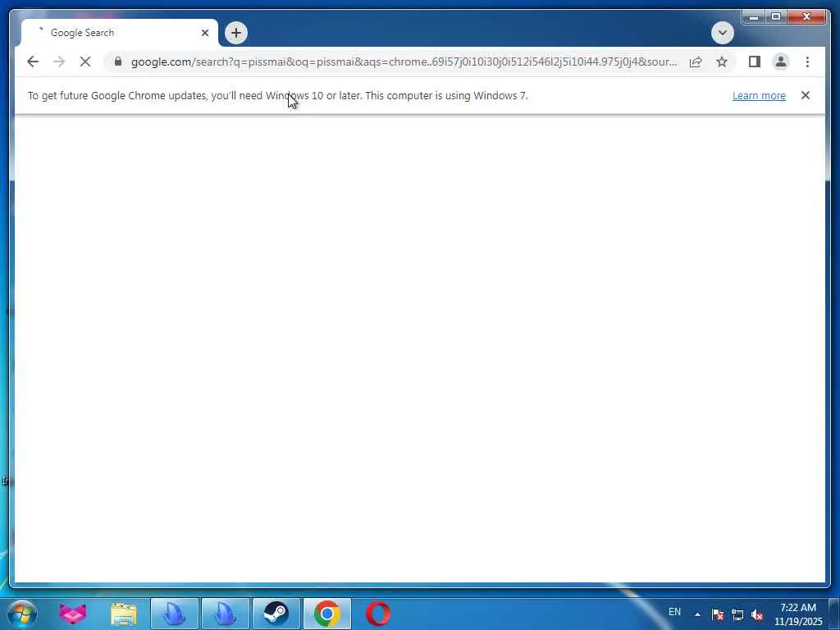Launch the pink cat-face taskbar app

click(73, 614)
